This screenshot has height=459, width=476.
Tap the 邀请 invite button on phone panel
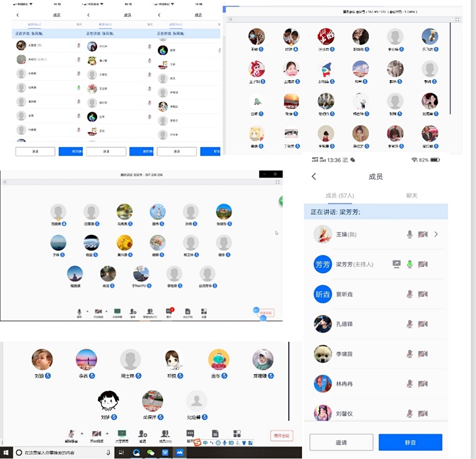click(x=341, y=442)
